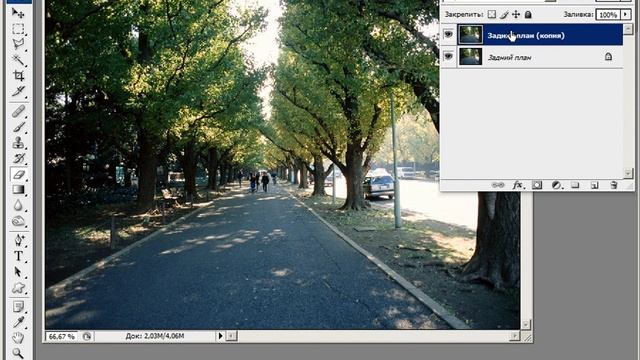Select the Задний план layer name

pyautogui.click(x=509, y=58)
